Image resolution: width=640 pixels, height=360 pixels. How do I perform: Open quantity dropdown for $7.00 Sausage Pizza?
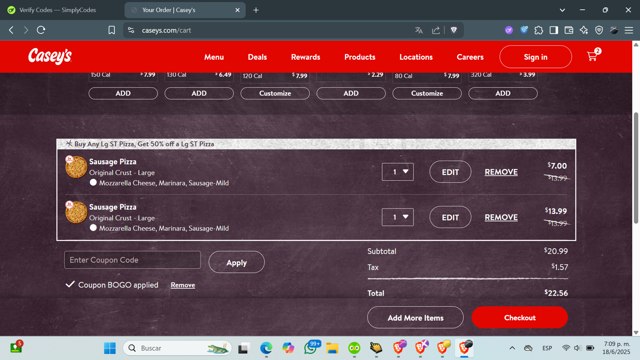point(398,172)
